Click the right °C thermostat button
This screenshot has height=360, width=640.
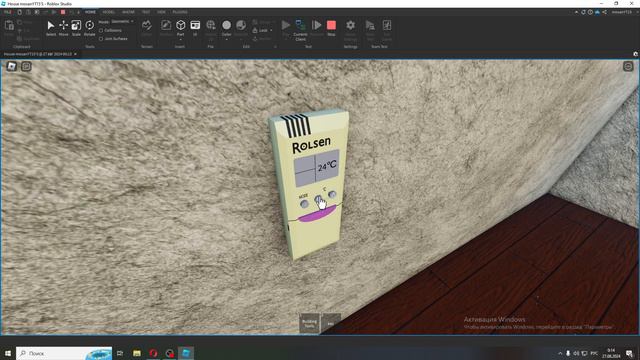coord(332,194)
